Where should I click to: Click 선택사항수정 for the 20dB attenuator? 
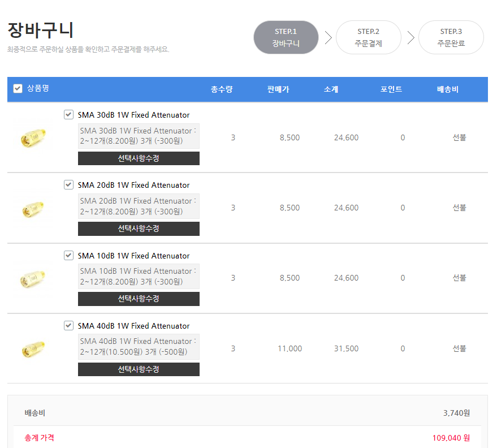click(139, 229)
